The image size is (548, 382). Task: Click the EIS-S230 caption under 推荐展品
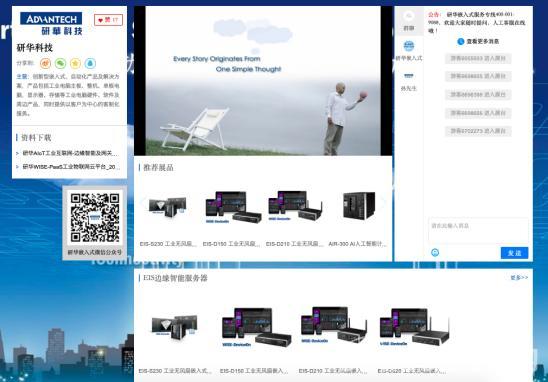click(168, 244)
